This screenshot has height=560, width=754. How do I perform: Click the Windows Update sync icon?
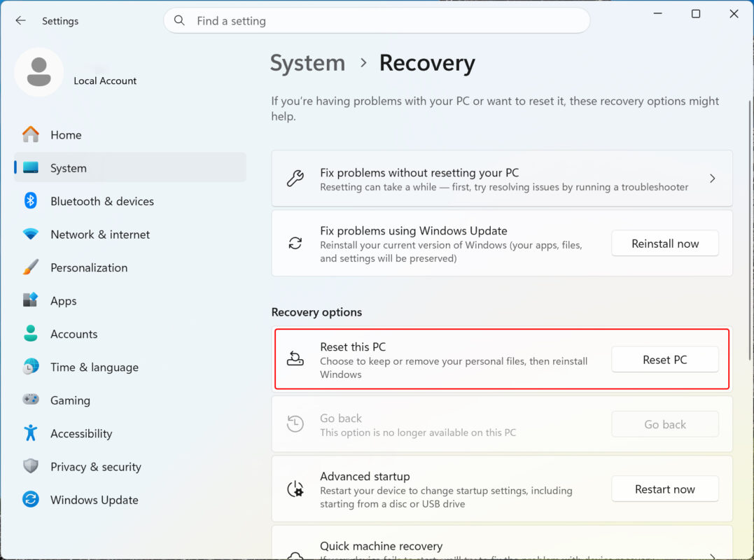(31, 499)
